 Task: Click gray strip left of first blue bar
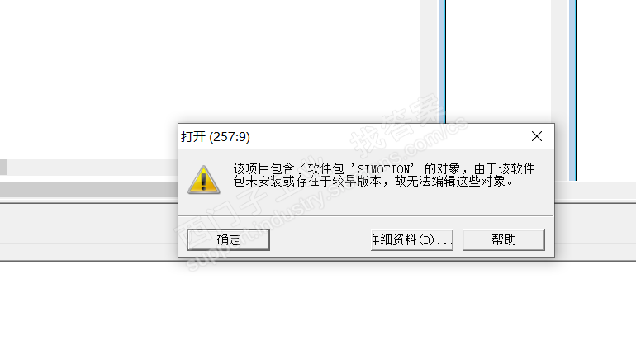(430, 62)
